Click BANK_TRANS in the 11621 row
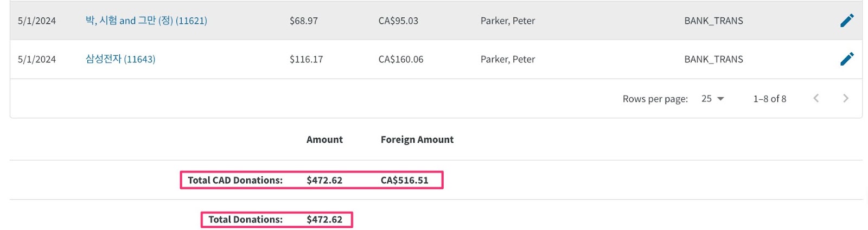This screenshot has height=230, width=868. click(713, 21)
